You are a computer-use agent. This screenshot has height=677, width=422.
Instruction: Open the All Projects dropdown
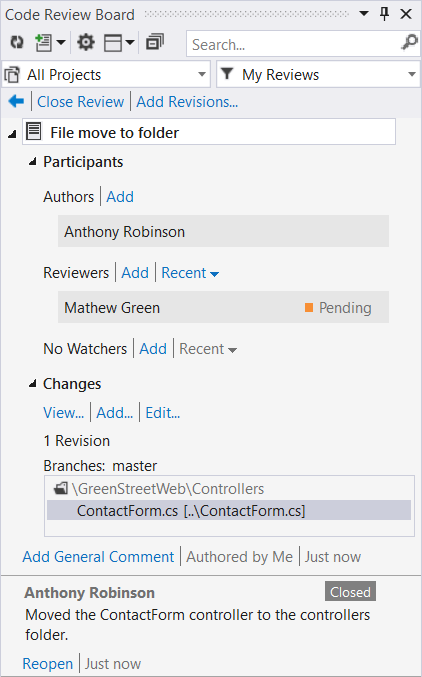coord(106,74)
